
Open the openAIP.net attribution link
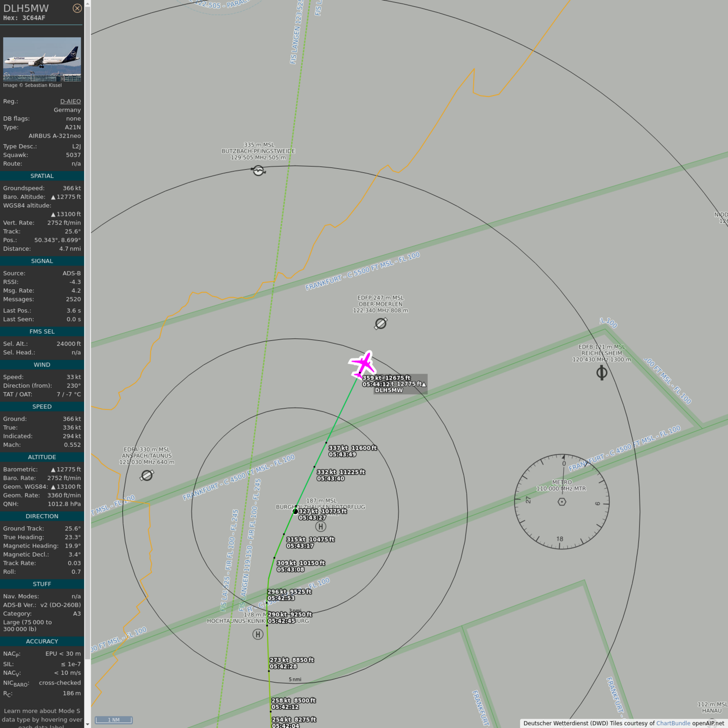(708, 723)
